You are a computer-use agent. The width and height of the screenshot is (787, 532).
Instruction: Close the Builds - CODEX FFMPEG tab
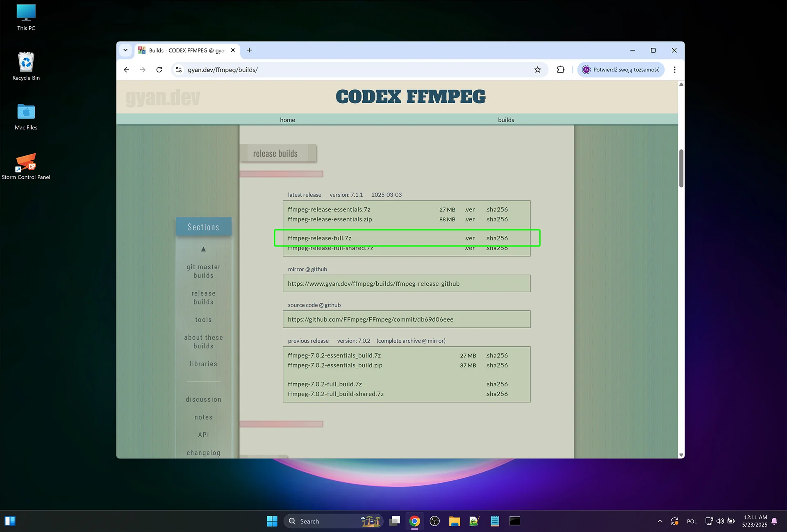point(233,50)
